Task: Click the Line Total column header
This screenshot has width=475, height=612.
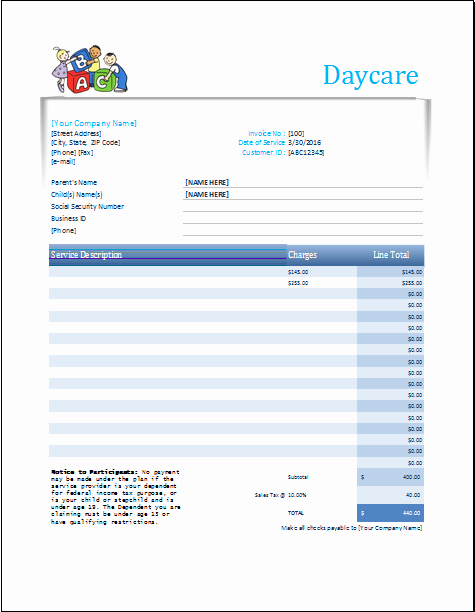Action: [391, 255]
